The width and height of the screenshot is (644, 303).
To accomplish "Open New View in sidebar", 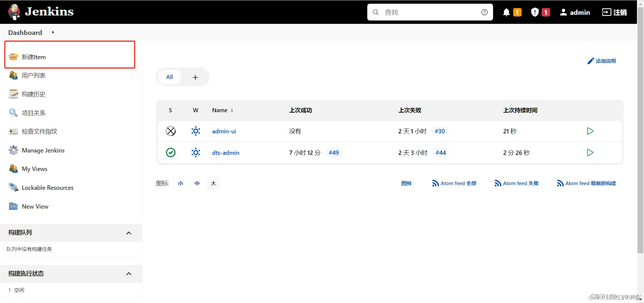I will click(x=35, y=207).
